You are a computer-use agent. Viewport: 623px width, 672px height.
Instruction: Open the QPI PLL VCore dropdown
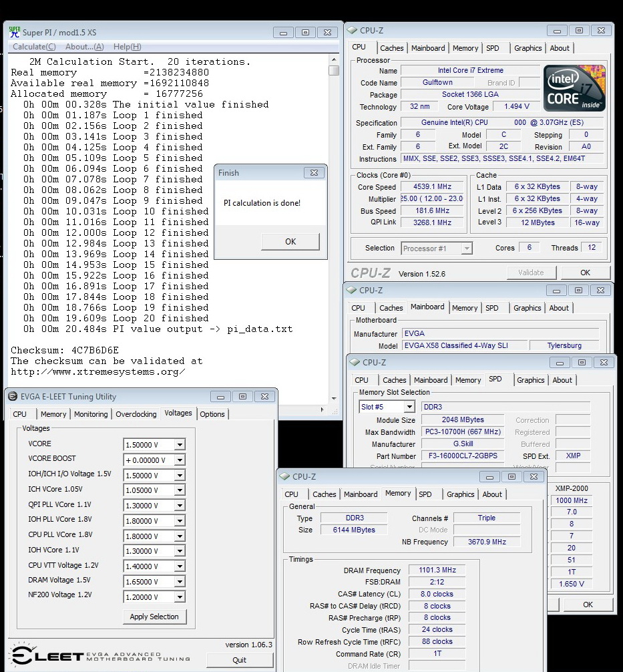tap(180, 506)
